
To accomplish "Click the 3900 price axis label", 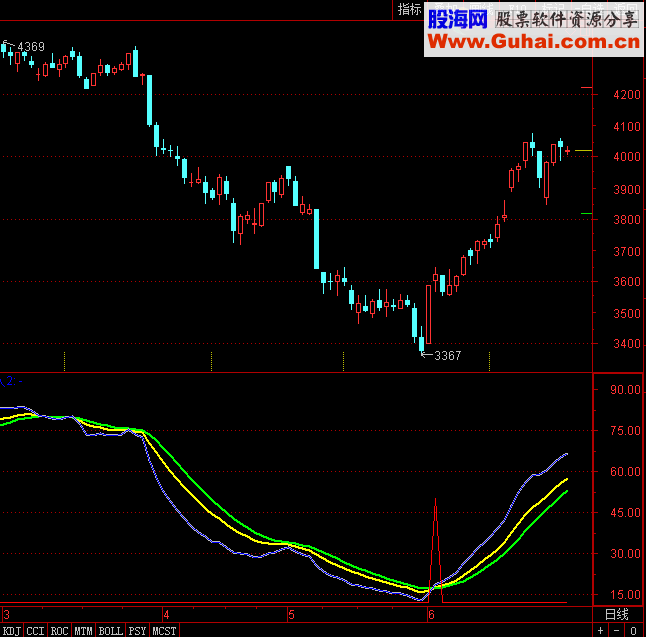I will point(627,190).
